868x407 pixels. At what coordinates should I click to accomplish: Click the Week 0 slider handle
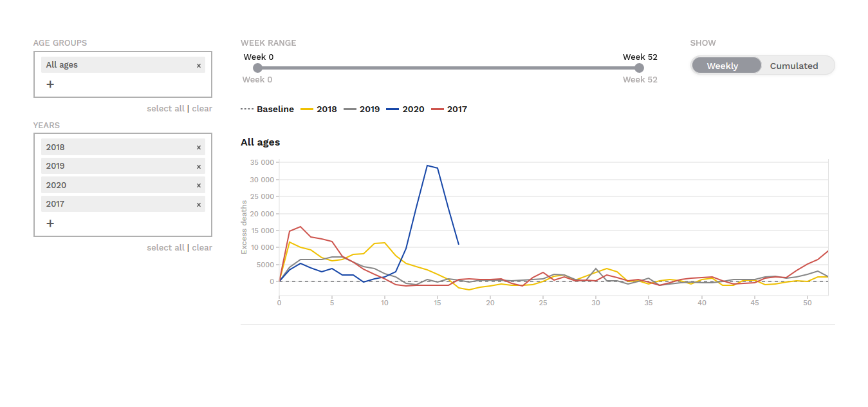coord(257,68)
